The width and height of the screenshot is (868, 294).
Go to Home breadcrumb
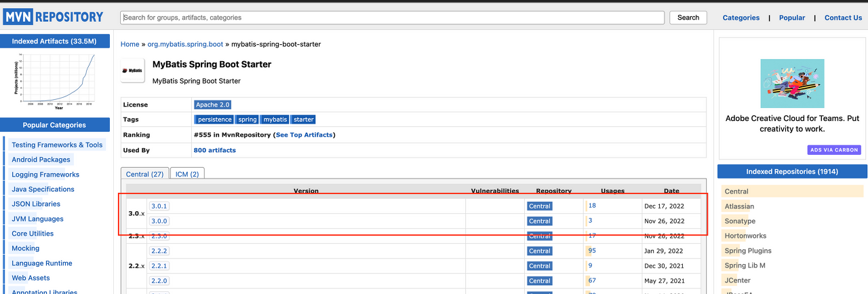coord(130,44)
